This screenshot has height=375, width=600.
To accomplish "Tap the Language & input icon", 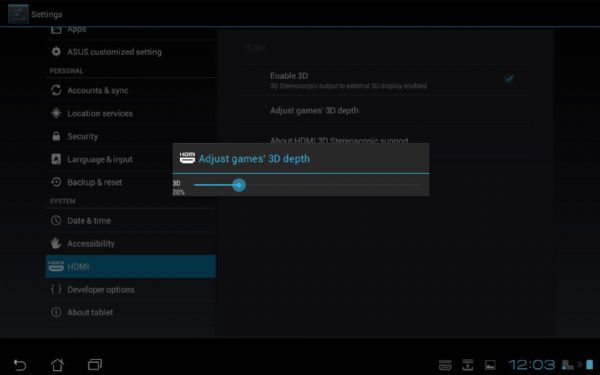I will [56, 159].
